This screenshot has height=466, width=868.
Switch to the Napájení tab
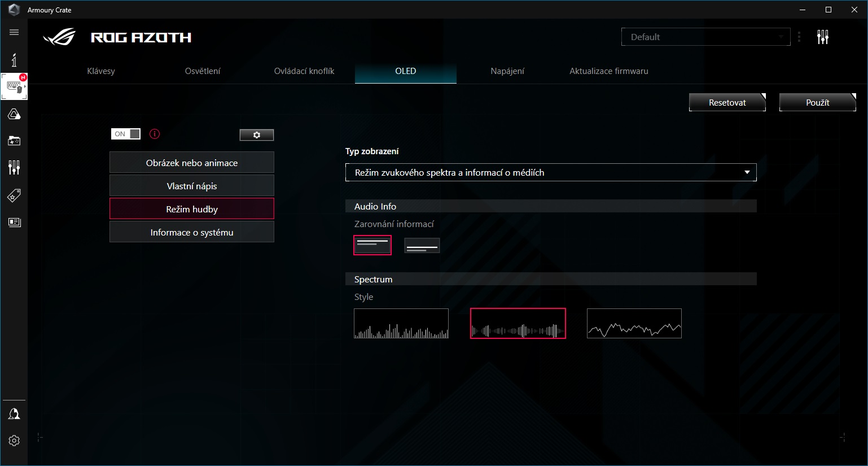click(x=507, y=71)
